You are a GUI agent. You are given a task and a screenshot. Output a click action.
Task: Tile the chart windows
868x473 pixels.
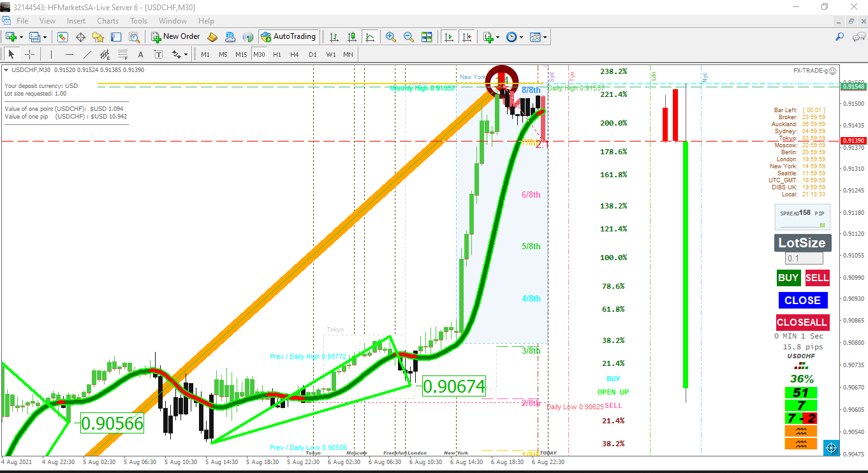(x=427, y=37)
